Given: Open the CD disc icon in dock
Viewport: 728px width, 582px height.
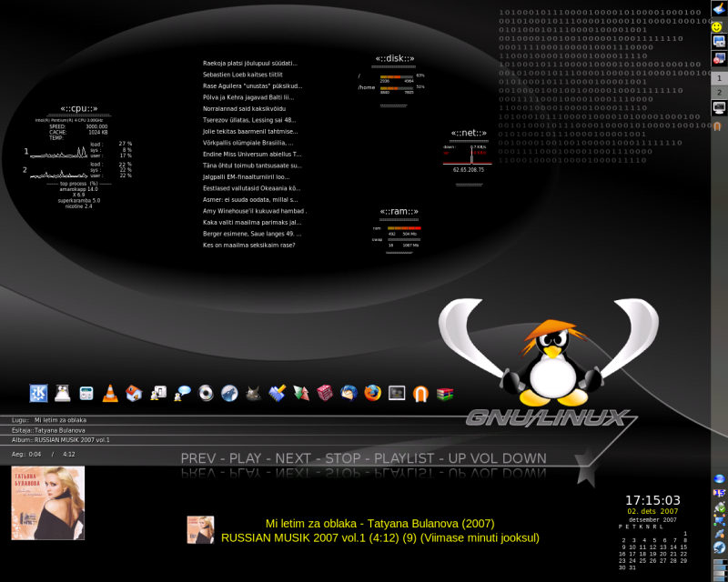Looking at the screenshot, I should point(206,394).
